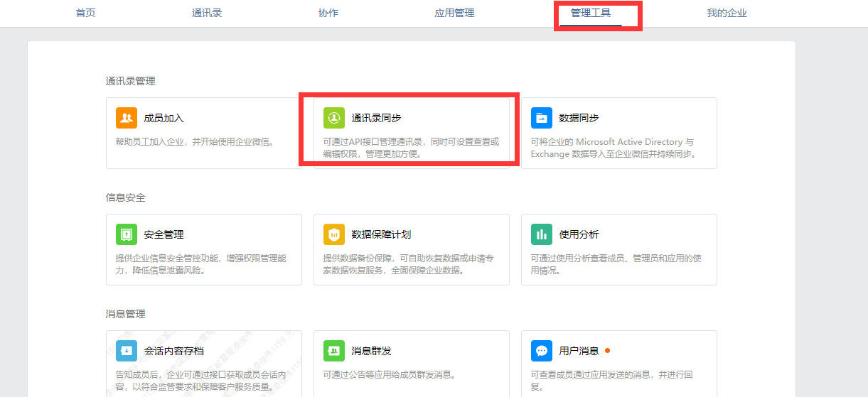Click the 信息安全 section heading
This screenshot has height=397, width=868.
click(125, 197)
